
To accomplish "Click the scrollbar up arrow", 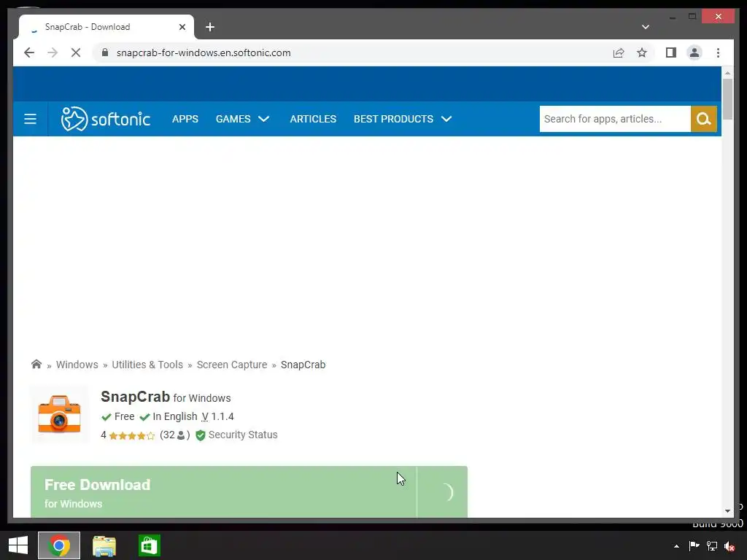I will (x=727, y=74).
